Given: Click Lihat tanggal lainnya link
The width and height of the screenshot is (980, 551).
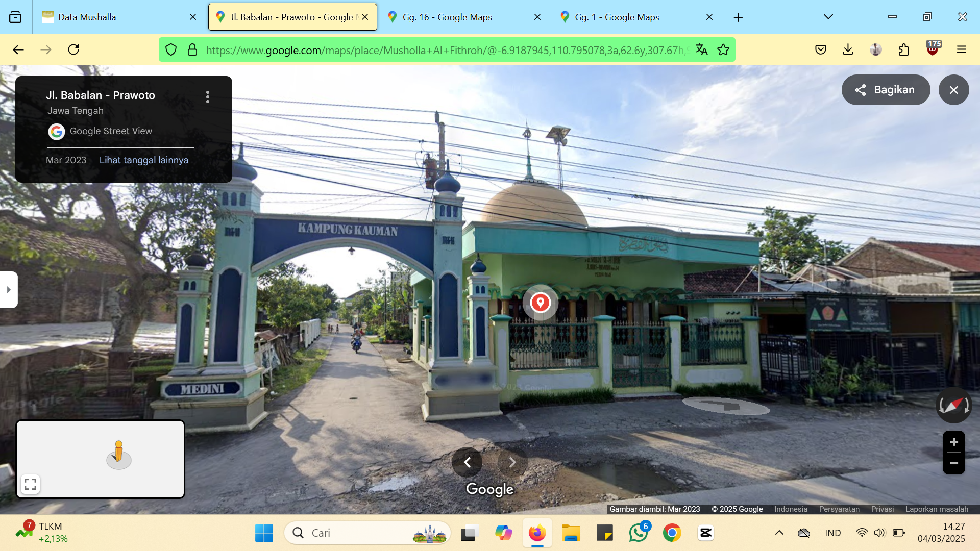Looking at the screenshot, I should [x=144, y=160].
